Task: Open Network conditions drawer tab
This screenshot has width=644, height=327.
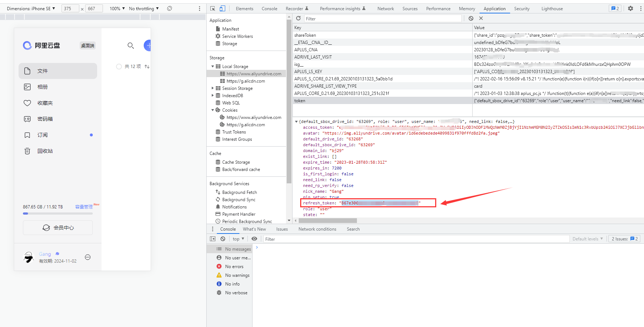Action: tap(317, 229)
